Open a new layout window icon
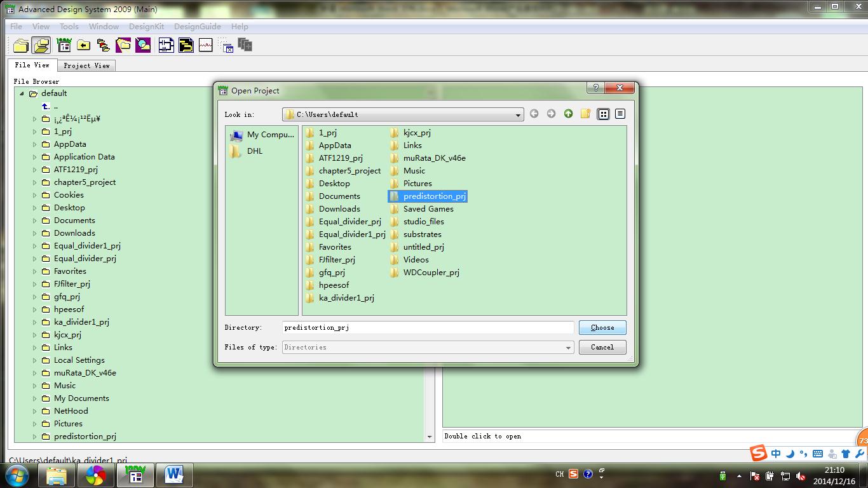Image resolution: width=868 pixels, height=488 pixels. 186,45
